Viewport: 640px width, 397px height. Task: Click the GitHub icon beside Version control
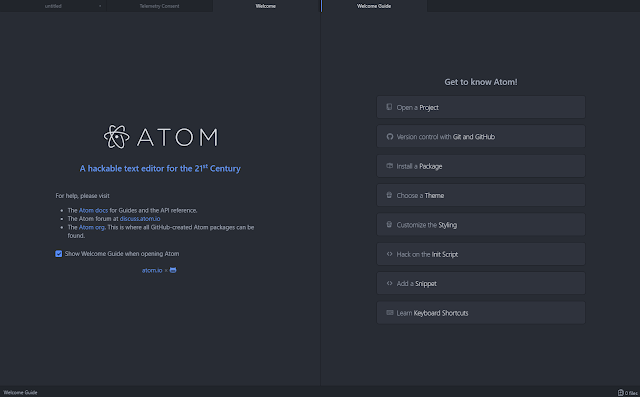[390, 137]
